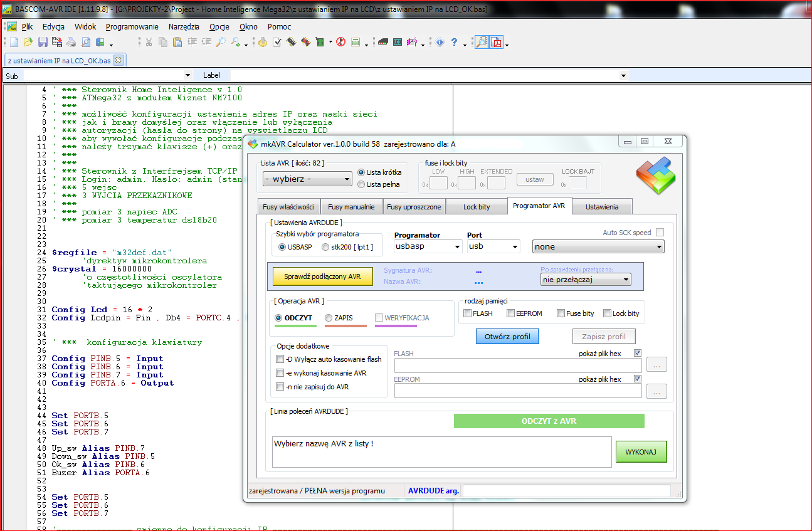Program the chip with the green chip icon
The width and height of the screenshot is (812, 531).
(x=320, y=43)
